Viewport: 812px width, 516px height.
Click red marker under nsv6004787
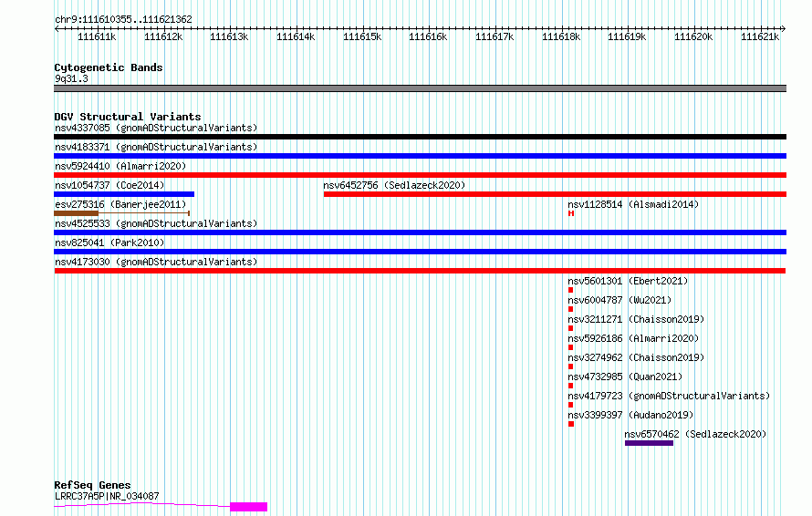(570, 309)
